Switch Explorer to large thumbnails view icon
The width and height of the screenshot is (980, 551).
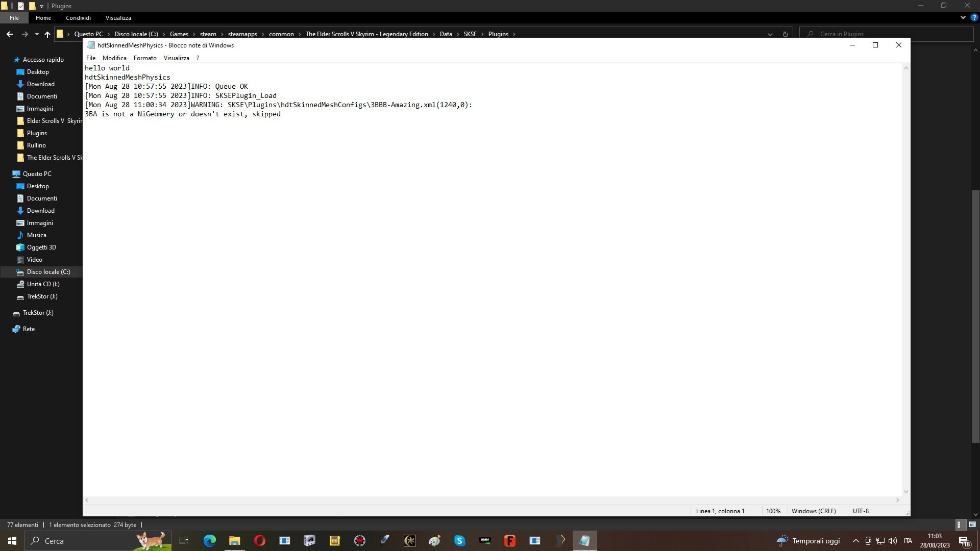pos(972,524)
